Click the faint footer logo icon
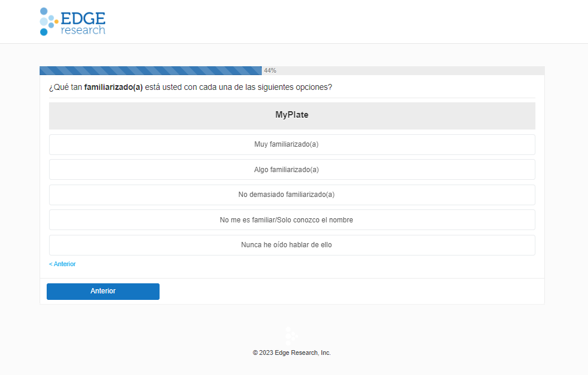Screen dimensions: 588x375 coord(291,335)
